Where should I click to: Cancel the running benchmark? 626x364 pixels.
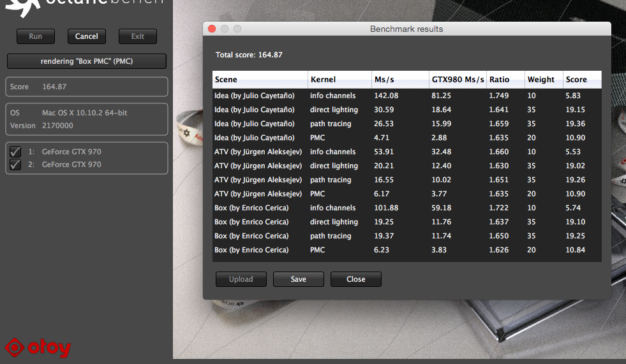pos(87,36)
